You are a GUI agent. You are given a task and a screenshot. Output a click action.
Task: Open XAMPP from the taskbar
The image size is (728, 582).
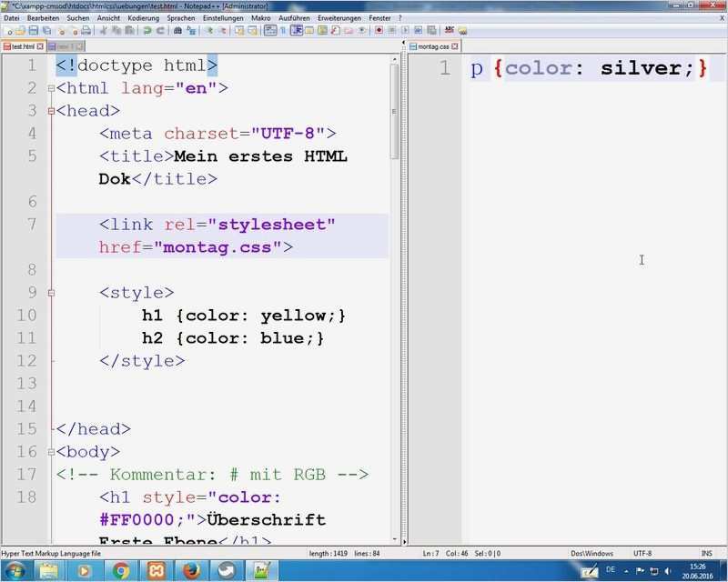tap(157, 570)
